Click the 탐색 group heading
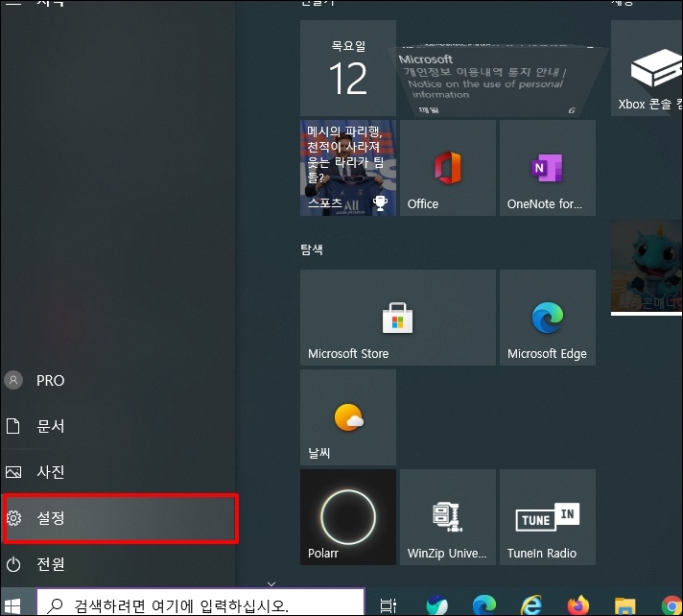This screenshot has height=616, width=683. (312, 249)
